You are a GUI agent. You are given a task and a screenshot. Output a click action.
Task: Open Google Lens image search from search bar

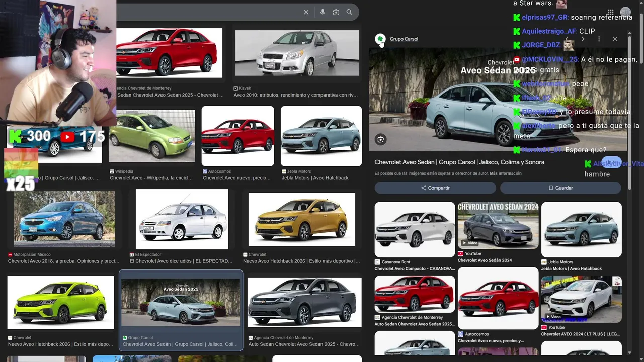336,12
